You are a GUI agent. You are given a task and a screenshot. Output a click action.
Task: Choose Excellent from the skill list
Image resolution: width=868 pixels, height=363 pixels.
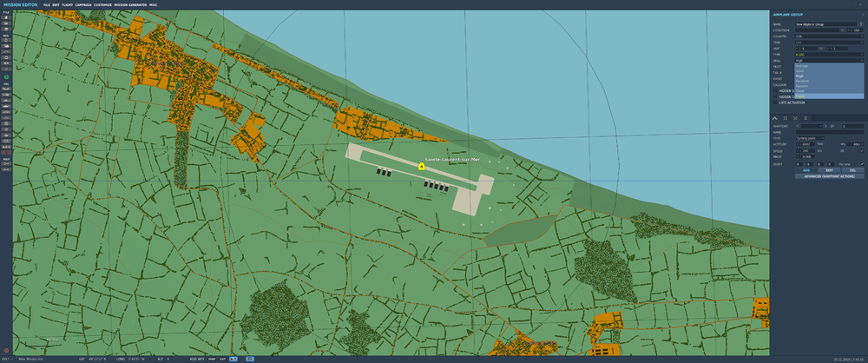829,81
